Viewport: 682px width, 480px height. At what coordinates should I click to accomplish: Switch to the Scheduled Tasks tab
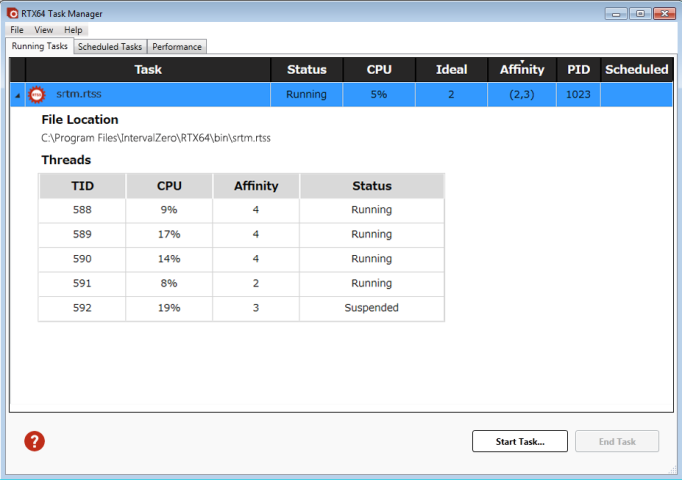click(110, 47)
